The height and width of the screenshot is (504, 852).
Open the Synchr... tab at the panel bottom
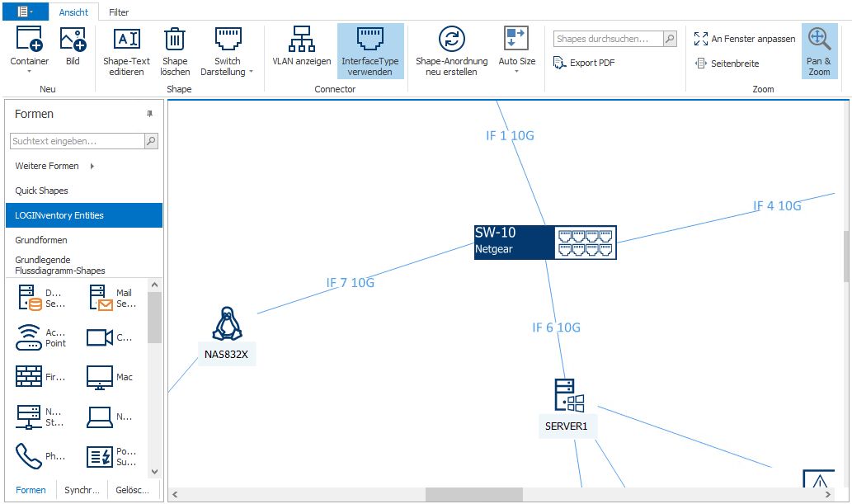click(82, 490)
